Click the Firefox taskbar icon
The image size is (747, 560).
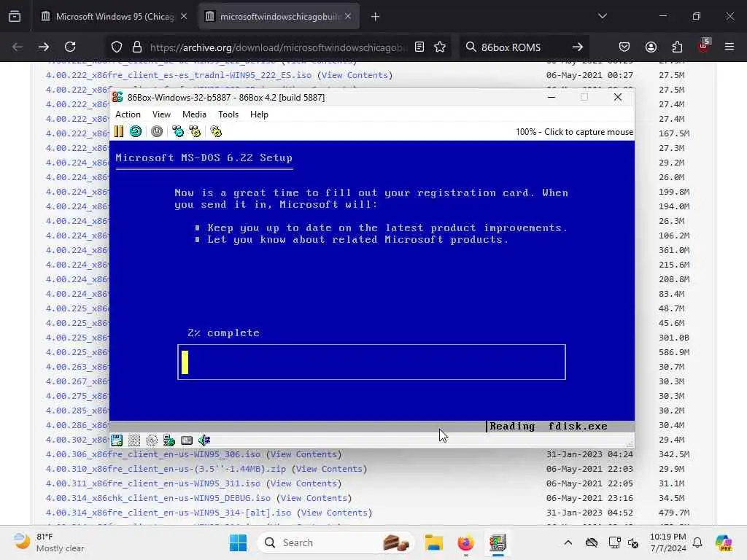pyautogui.click(x=465, y=542)
